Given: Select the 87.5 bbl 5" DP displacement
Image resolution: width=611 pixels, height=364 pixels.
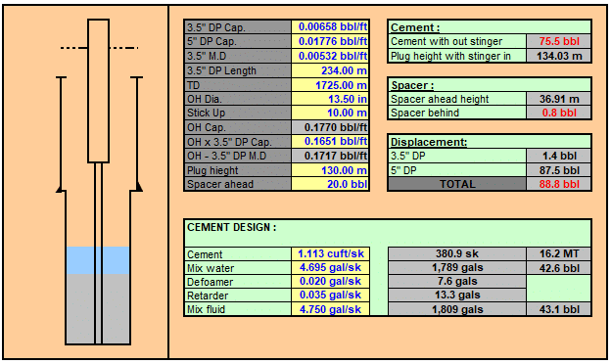Looking at the screenshot, I should (x=559, y=170).
